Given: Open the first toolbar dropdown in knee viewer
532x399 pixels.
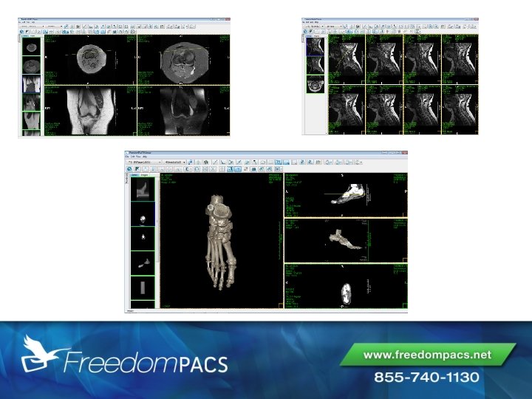Looking at the screenshot, I should click(33, 26).
